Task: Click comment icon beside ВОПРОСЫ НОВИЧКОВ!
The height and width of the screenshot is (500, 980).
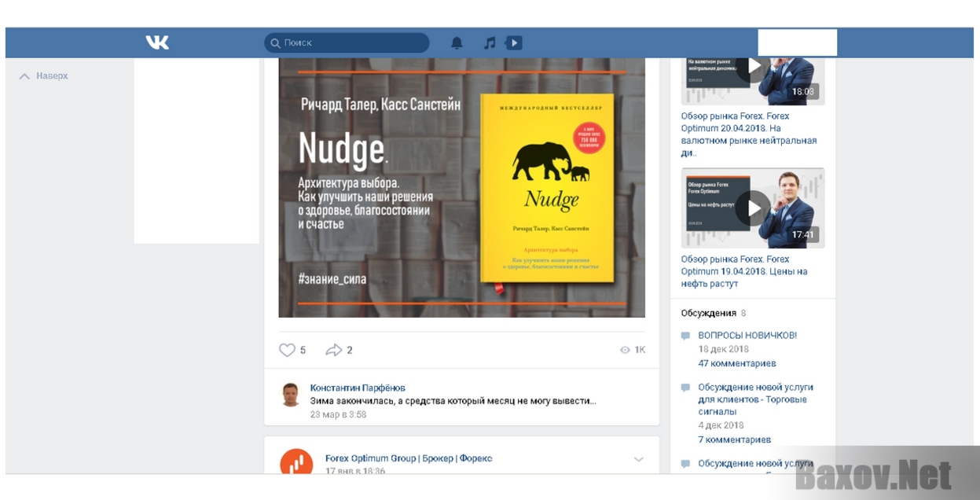Action: coord(685,336)
